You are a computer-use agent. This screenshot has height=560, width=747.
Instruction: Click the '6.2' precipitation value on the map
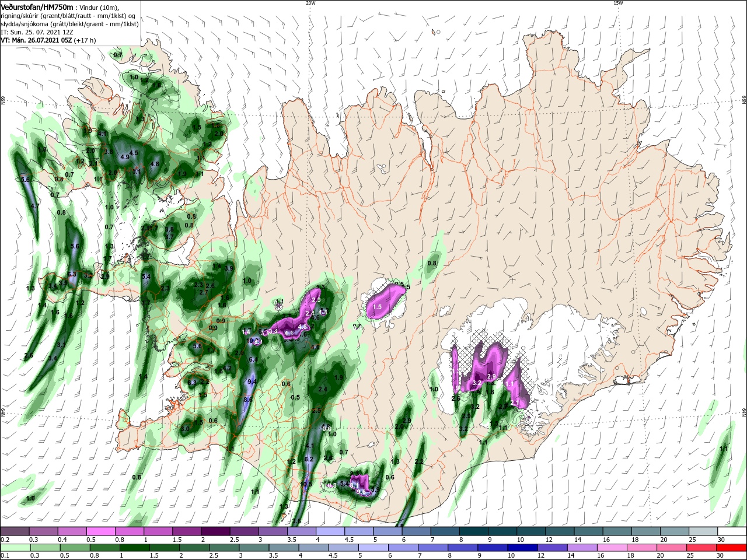(309, 459)
